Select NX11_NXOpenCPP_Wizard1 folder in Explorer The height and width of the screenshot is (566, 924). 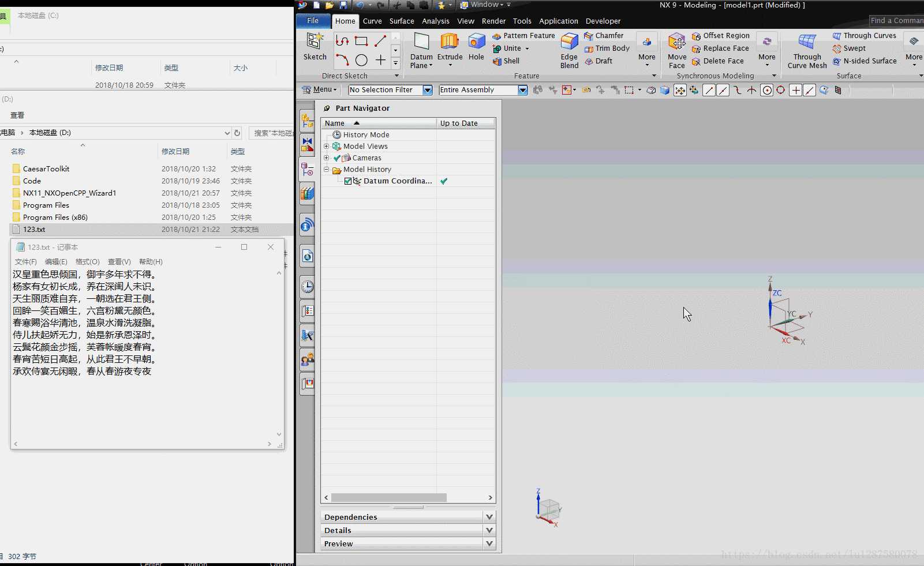click(x=69, y=193)
